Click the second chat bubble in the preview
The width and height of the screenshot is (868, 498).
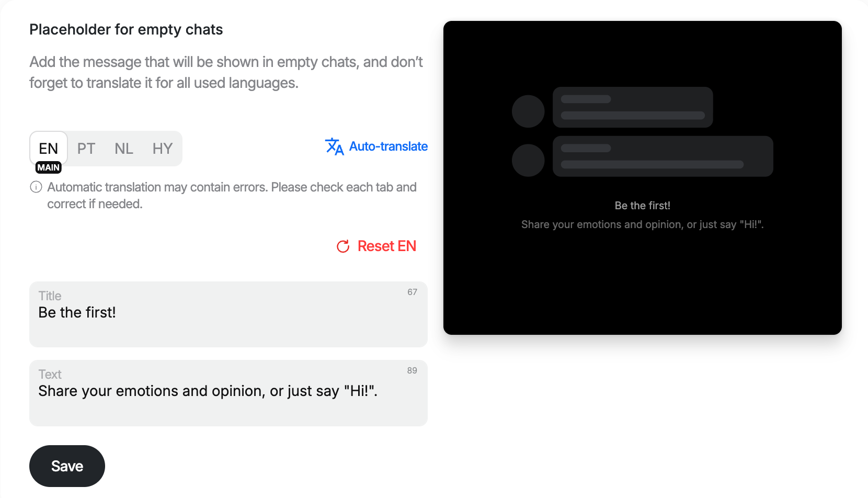[663, 156]
